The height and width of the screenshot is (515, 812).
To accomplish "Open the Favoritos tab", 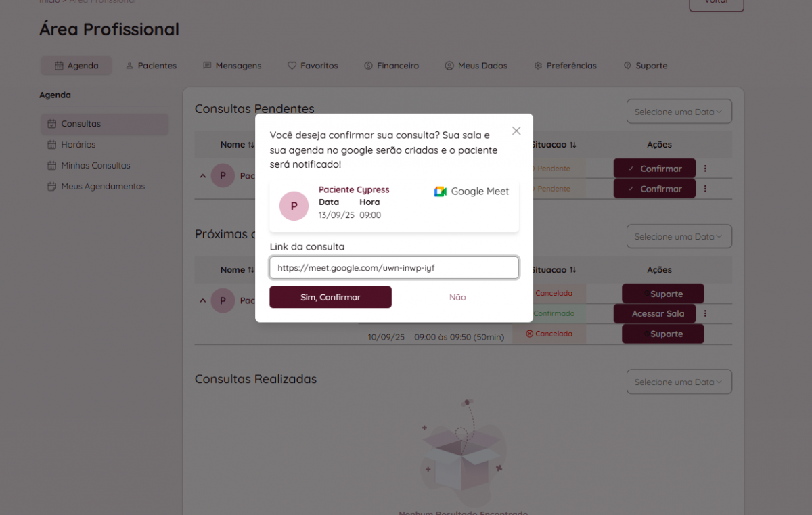I will coord(313,66).
